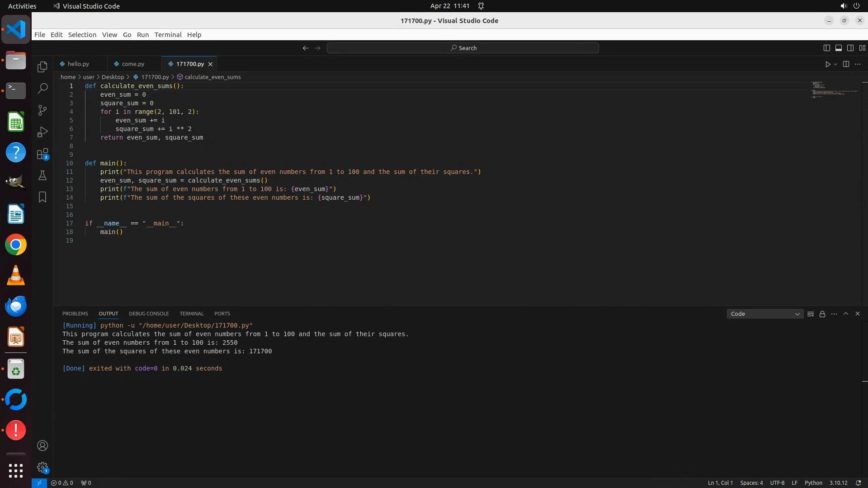
Task: Open the Search view in activity bar
Action: click(x=42, y=89)
